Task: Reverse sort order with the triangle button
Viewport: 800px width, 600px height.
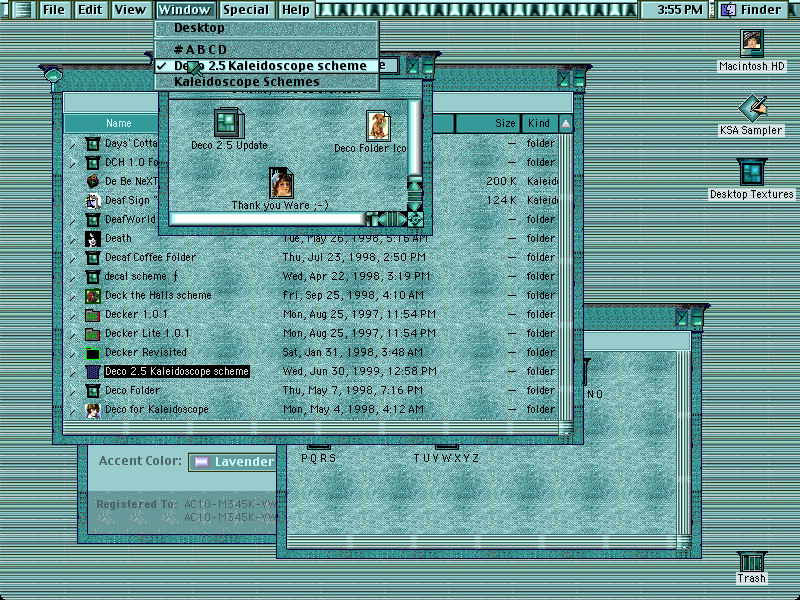Action: click(x=565, y=123)
